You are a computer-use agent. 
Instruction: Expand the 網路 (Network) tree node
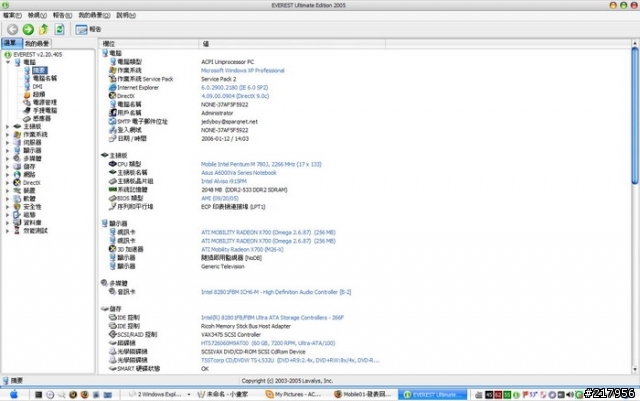coord(7,175)
